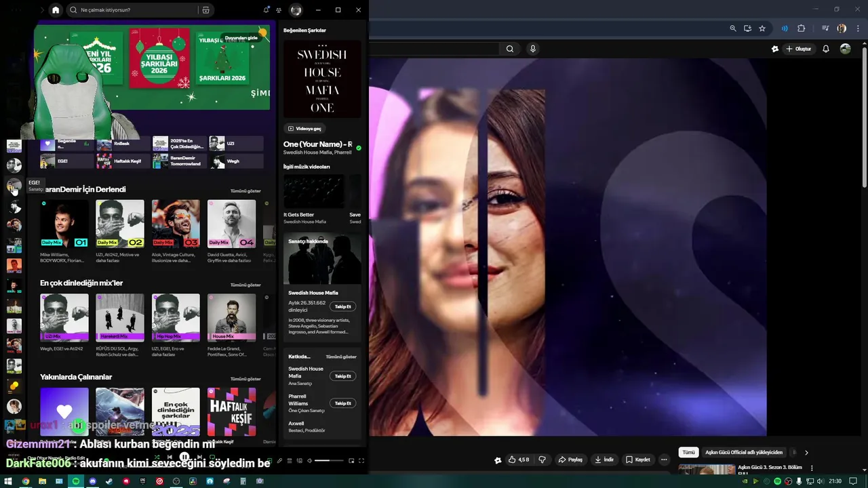Toggle liked checkmark for One (Your Name)
Image resolution: width=868 pixels, height=488 pixels.
(x=359, y=148)
